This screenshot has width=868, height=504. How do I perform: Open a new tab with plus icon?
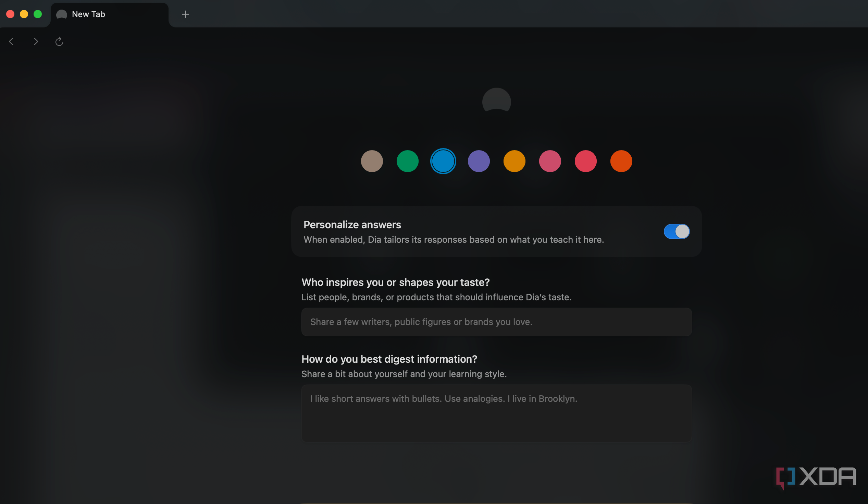[x=185, y=14]
